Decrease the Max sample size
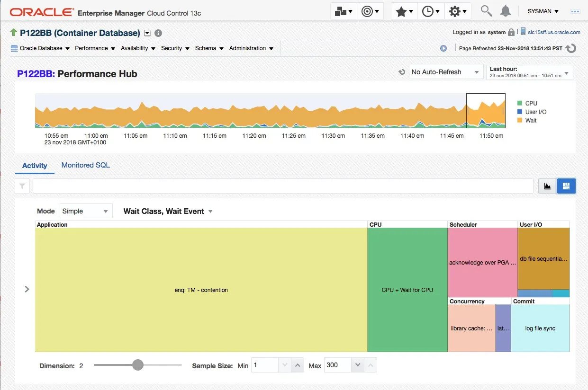This screenshot has width=588, height=390. [x=358, y=365]
